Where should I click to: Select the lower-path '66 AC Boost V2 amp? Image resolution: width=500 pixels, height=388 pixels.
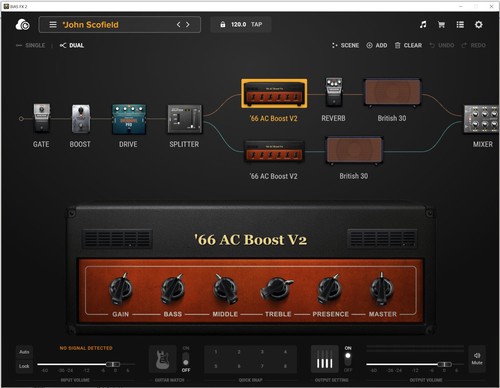274,151
